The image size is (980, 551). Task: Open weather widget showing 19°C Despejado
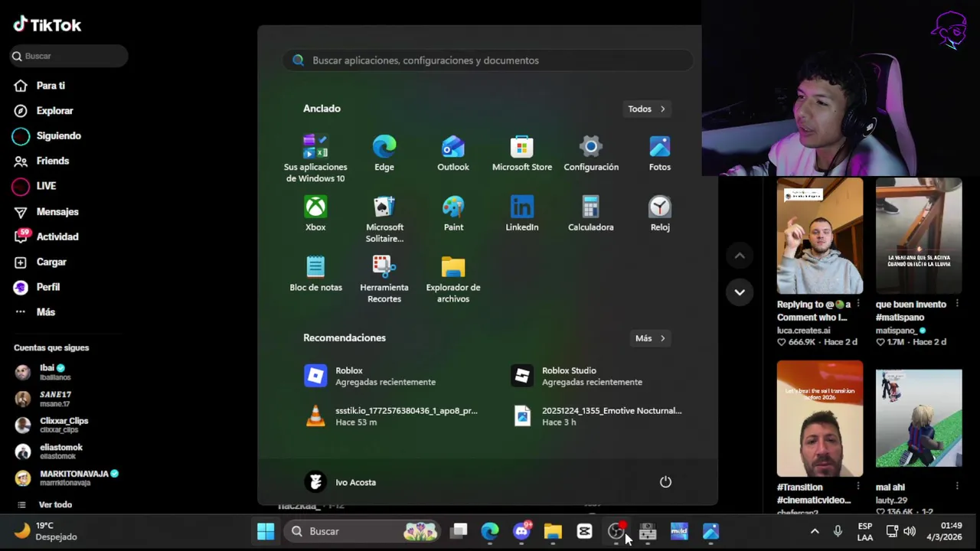(46, 531)
